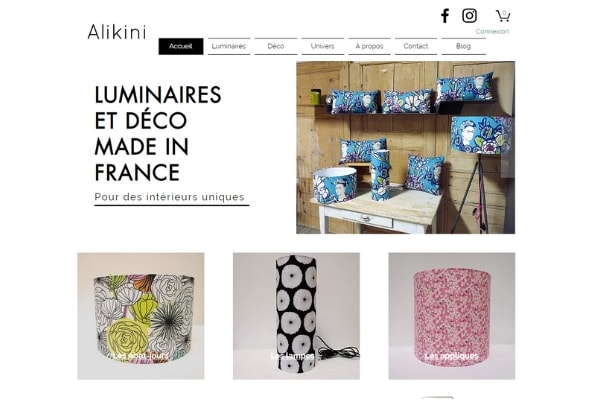Open the Déco menu item
This screenshot has width=600, height=400.
[x=276, y=46]
